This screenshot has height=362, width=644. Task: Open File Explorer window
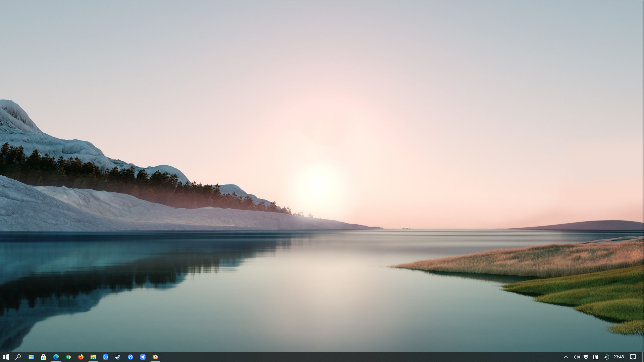point(93,357)
